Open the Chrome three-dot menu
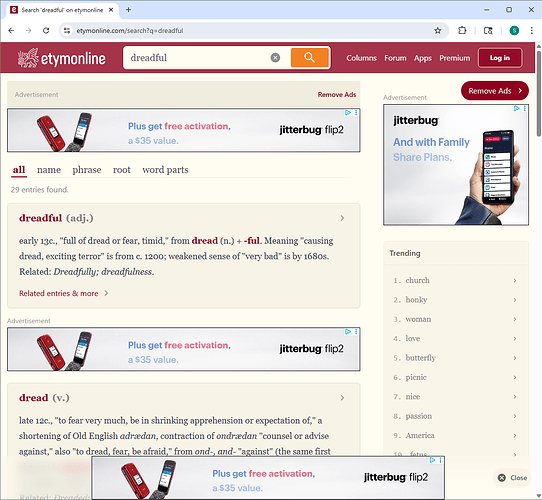The image size is (542, 500). 532,30
